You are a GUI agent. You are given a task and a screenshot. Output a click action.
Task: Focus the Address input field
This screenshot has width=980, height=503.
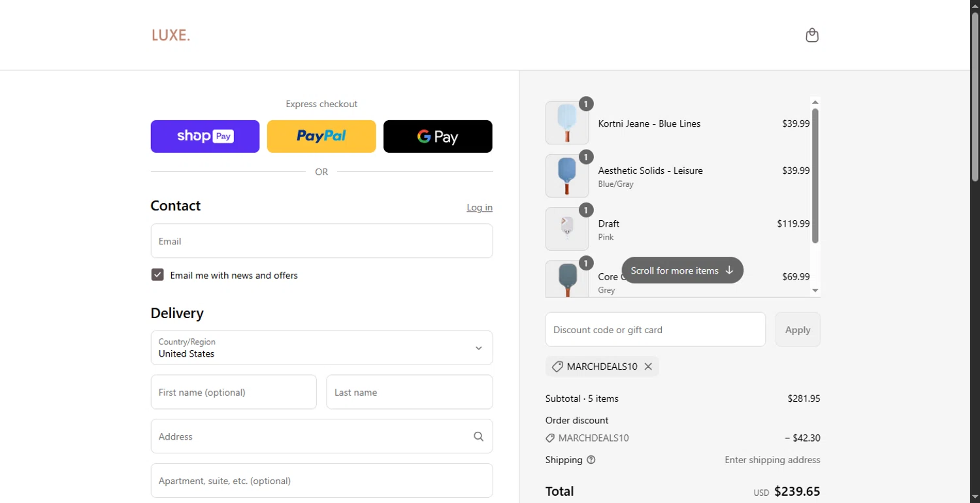321,436
